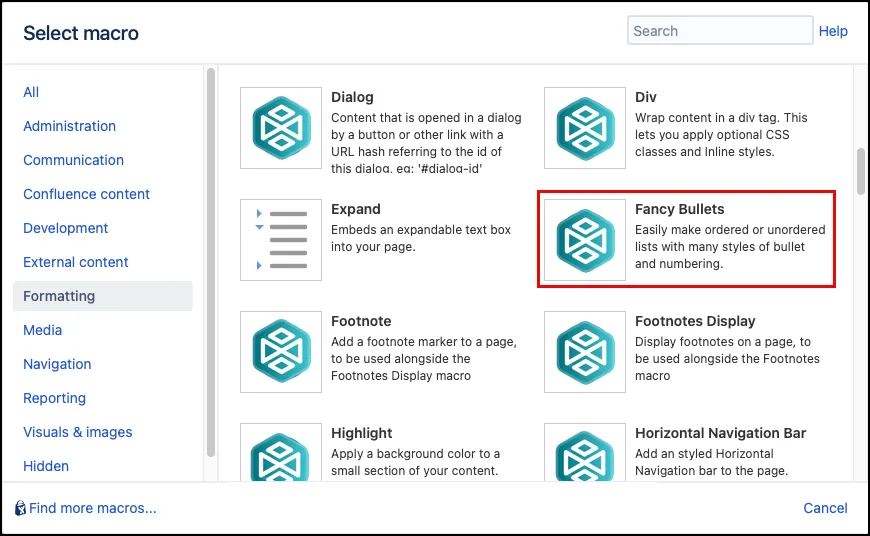Select the Formatting category

pyautogui.click(x=103, y=296)
